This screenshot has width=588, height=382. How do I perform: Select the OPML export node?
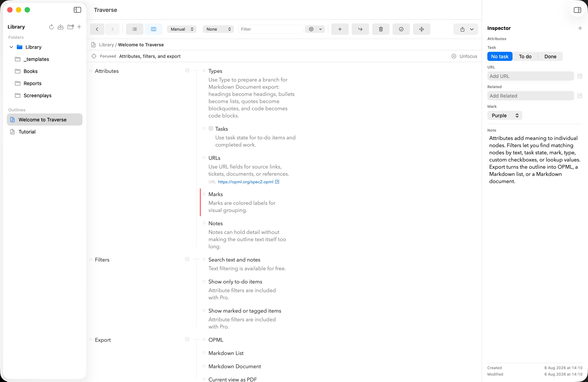[216, 340]
